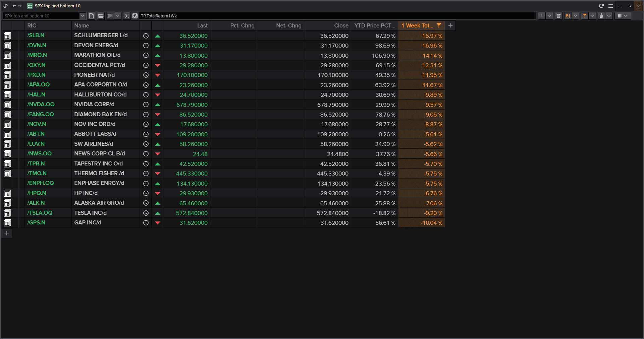
Task: Click the green spreadsheet icon in title bar
Action: (x=30, y=6)
